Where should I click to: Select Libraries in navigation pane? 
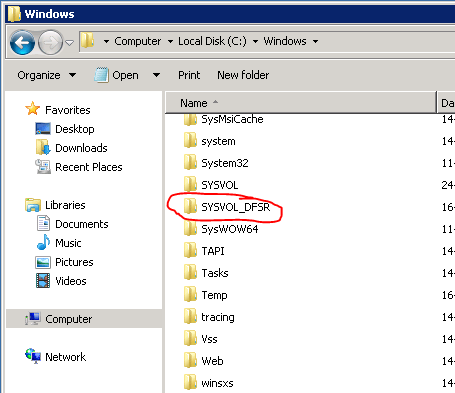tap(65, 205)
